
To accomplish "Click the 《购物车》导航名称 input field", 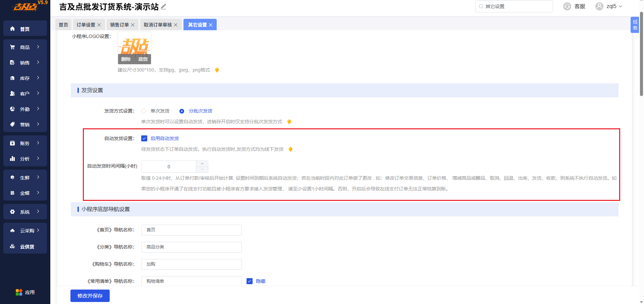I will tap(192, 264).
